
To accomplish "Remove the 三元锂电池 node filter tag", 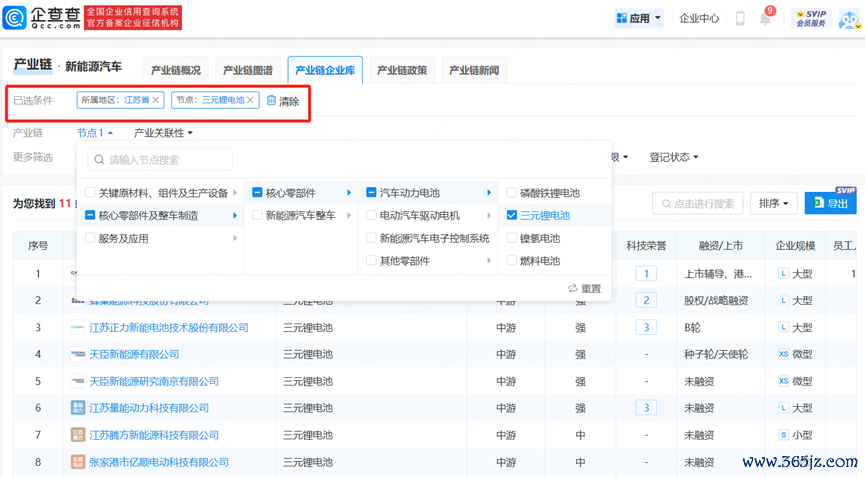I will tap(250, 100).
